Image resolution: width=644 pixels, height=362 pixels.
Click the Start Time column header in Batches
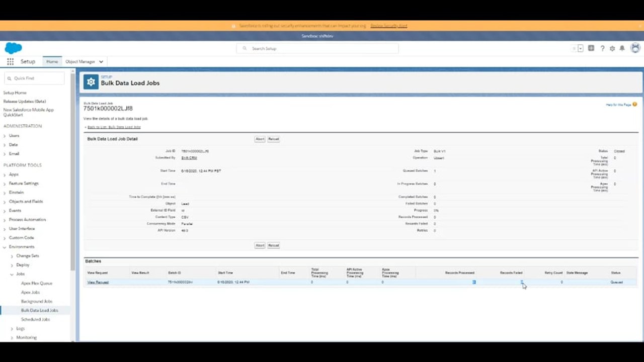coord(225,273)
